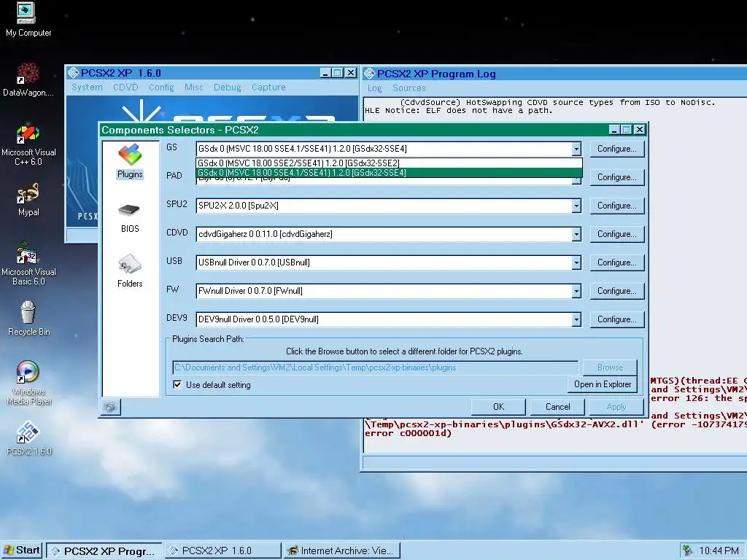747x560 pixels.
Task: Select Microsoft Visual C++ 6.0 icon
Action: pos(28,144)
